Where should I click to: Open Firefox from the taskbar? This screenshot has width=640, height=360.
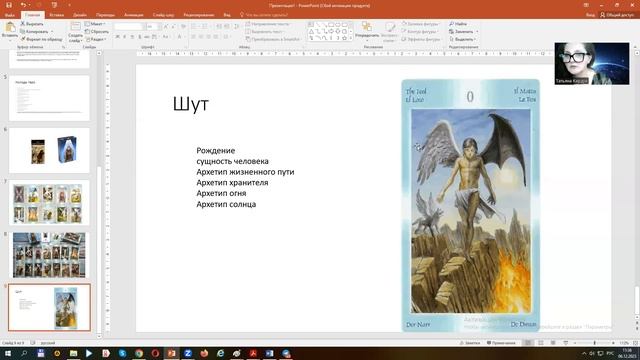tap(204, 353)
